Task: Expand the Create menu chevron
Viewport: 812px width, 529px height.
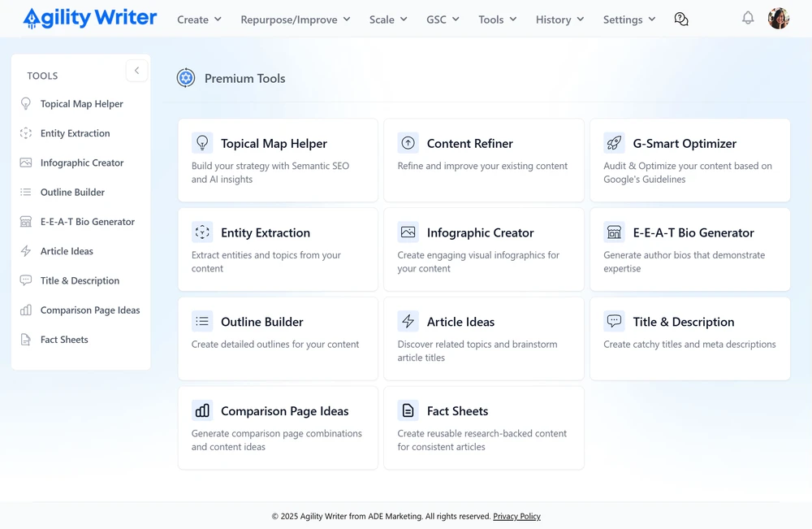Action: click(218, 20)
